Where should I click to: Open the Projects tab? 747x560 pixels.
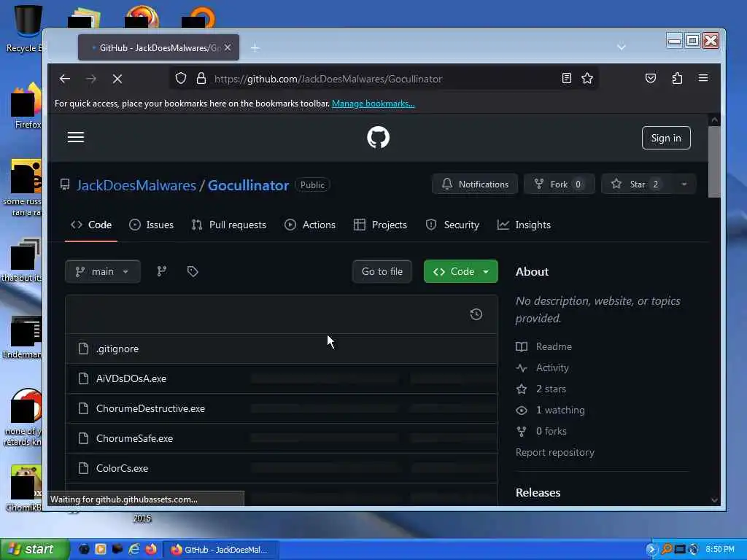(381, 225)
